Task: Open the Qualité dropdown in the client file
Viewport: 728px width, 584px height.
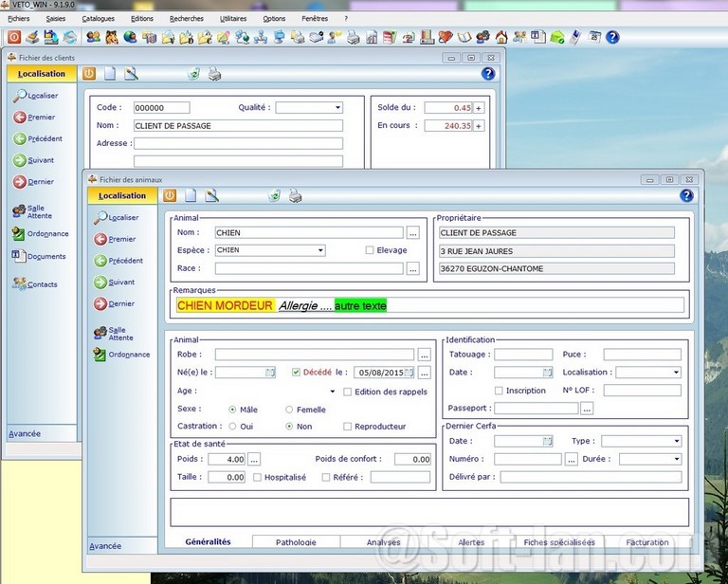Action: 337,108
